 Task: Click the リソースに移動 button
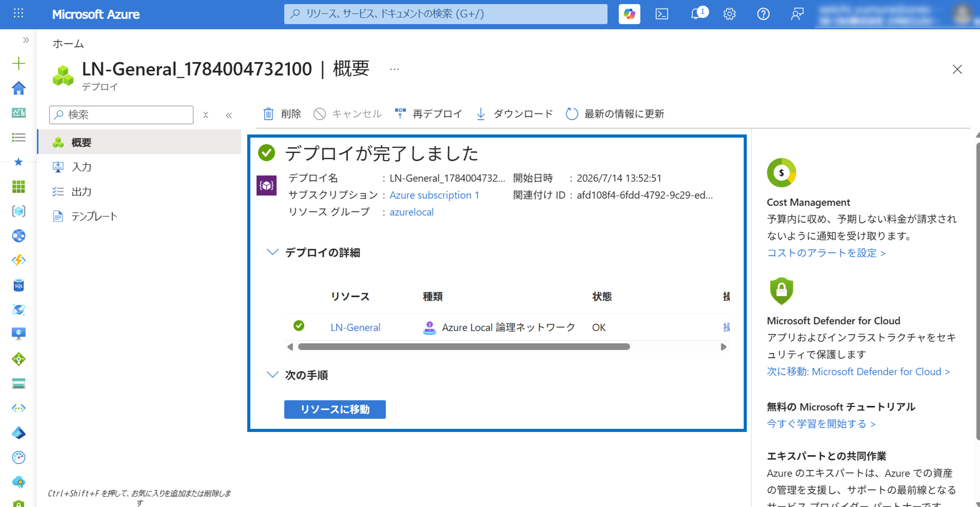(335, 409)
